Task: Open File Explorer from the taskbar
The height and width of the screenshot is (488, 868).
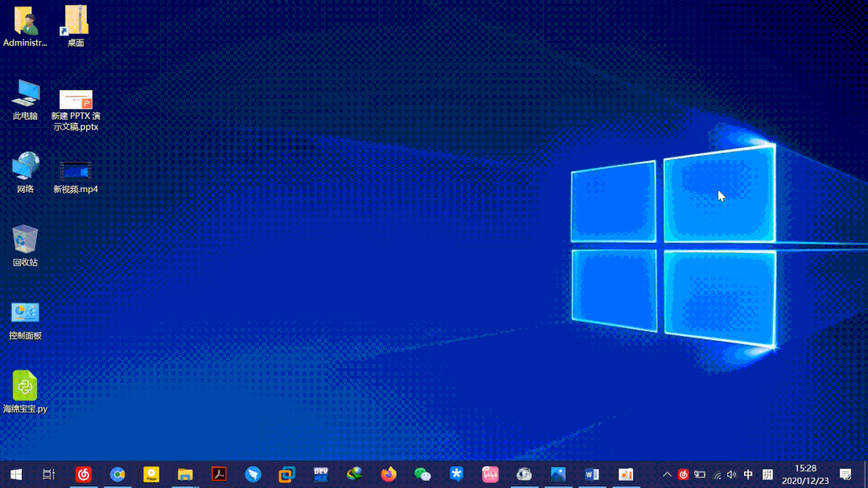Action: coord(185,474)
